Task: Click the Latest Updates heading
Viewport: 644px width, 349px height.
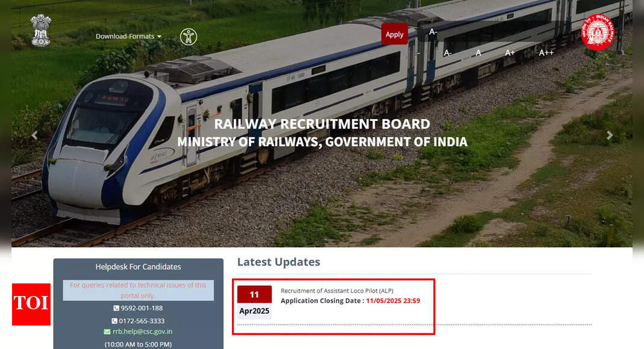Action: (278, 262)
